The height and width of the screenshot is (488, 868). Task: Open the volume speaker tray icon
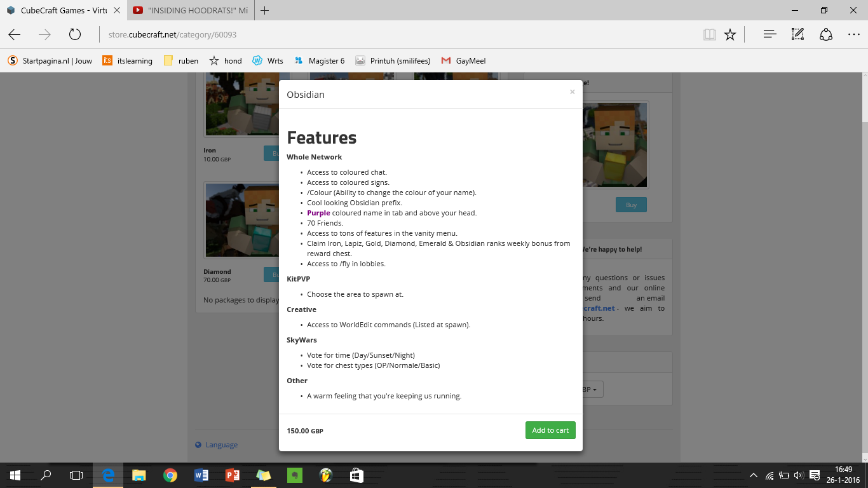(x=799, y=475)
